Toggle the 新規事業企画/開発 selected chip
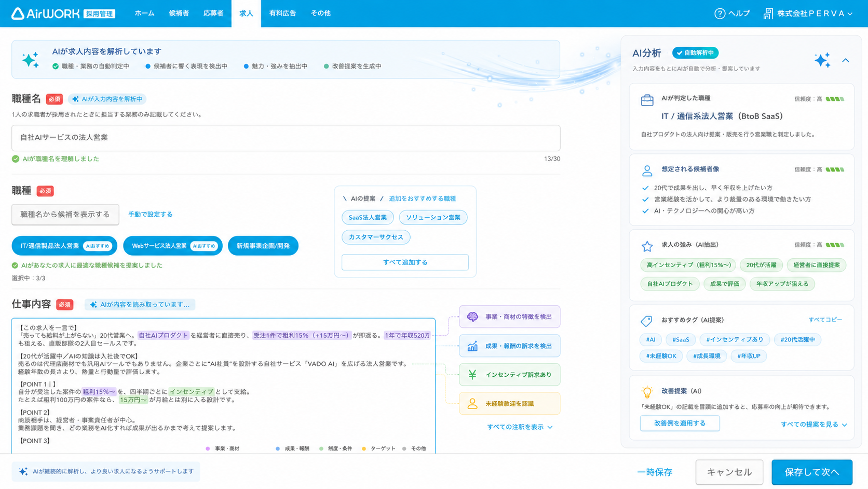This screenshot has height=489, width=868. pyautogui.click(x=263, y=246)
